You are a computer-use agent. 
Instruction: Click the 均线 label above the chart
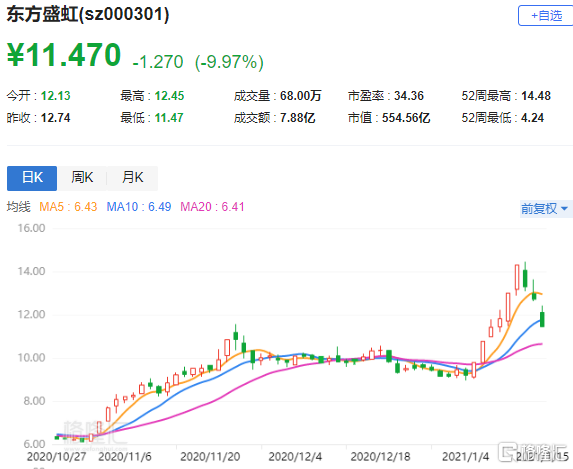(x=19, y=207)
